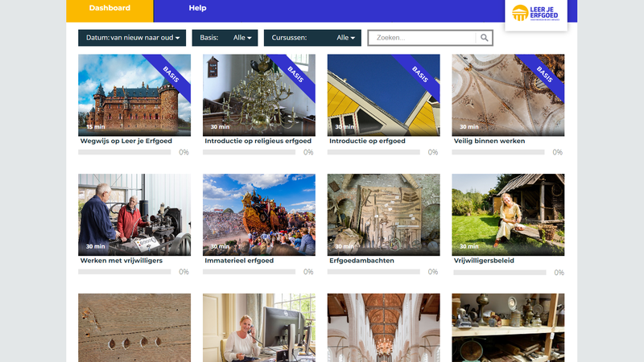Click the Introductie op erfgoed progress bar
644x362 pixels.
(x=374, y=152)
